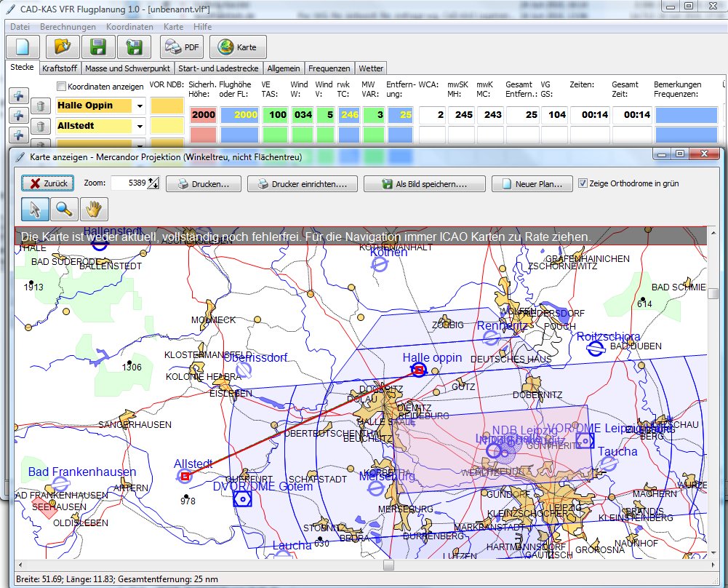Open the Halle Oppin waypoint dropdown

coord(139,106)
